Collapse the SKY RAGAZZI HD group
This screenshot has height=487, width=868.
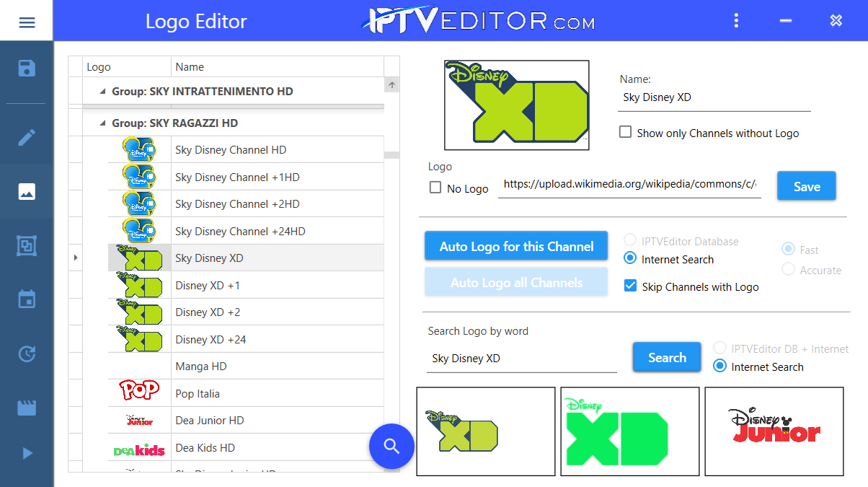[102, 123]
